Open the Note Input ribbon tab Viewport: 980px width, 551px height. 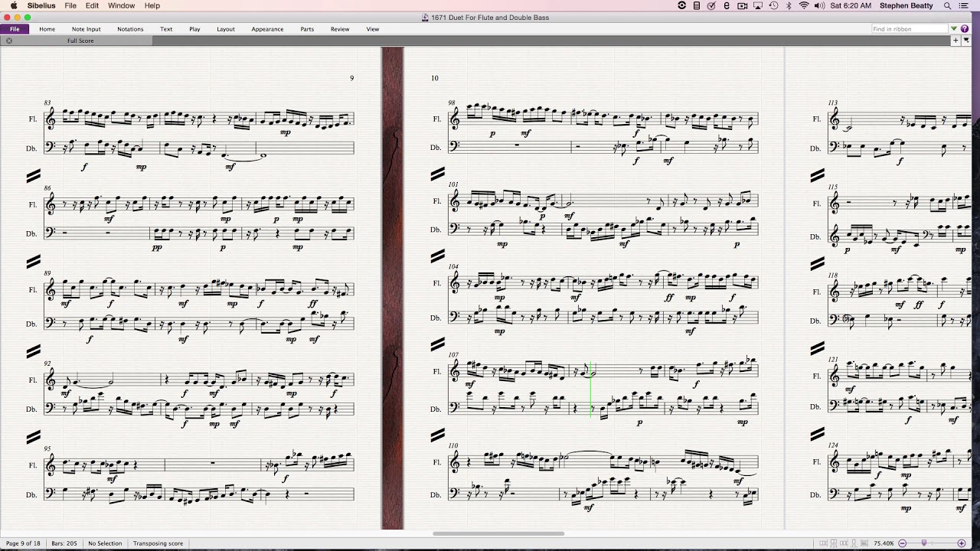tap(87, 29)
